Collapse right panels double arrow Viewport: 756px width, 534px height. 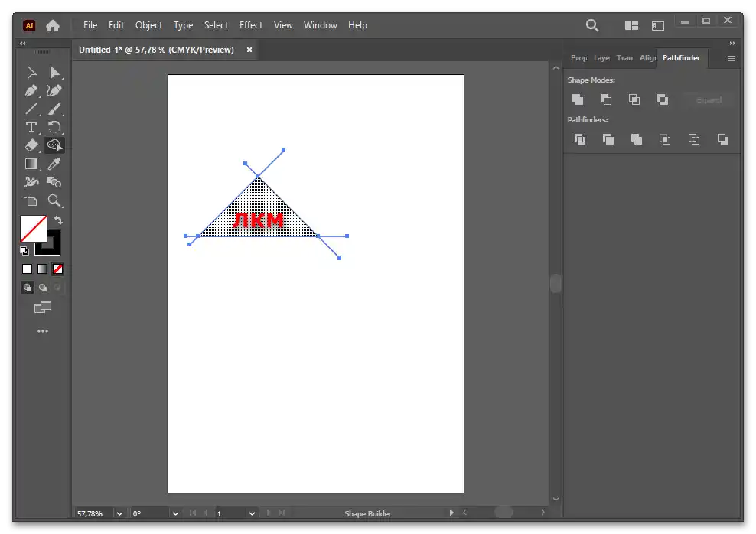(x=732, y=44)
